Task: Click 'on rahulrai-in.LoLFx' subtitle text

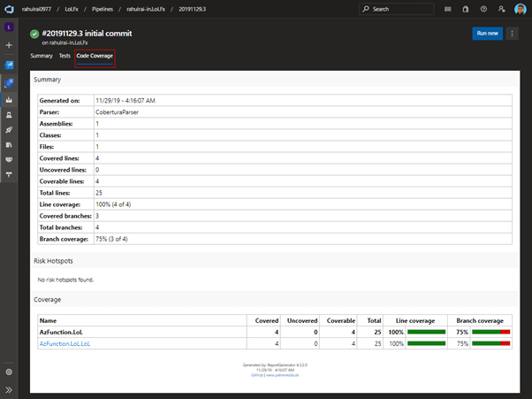Action: (x=65, y=42)
